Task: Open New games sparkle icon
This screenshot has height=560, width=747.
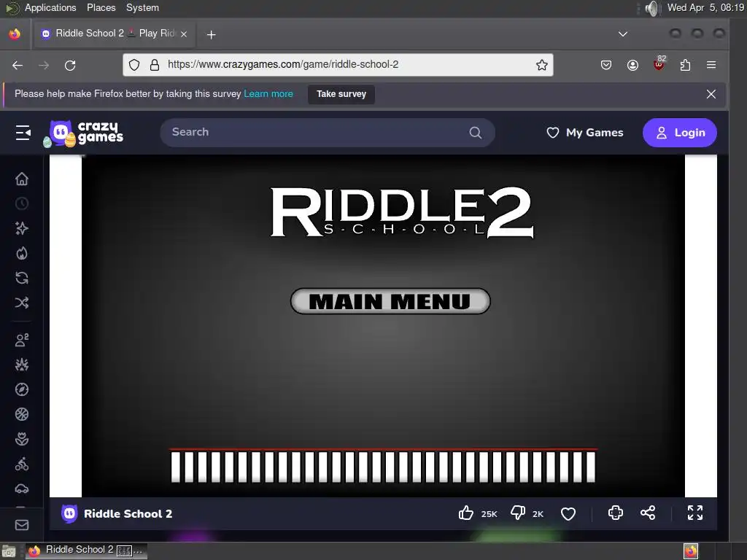Action: [x=22, y=228]
